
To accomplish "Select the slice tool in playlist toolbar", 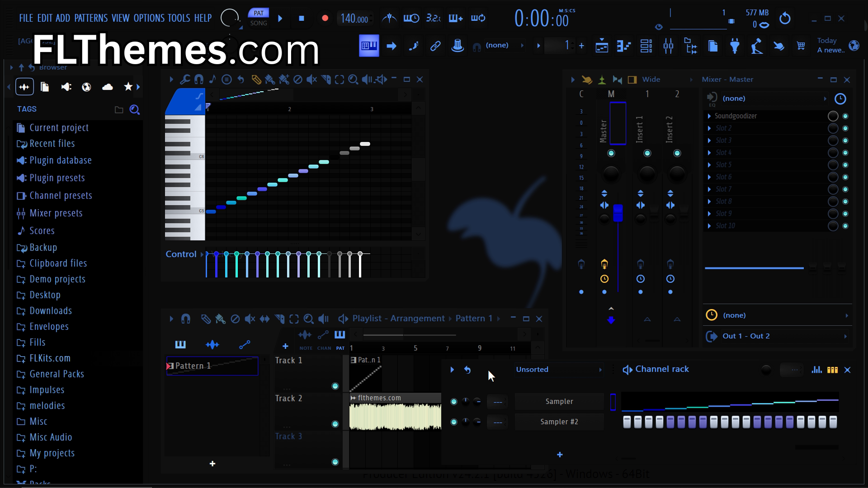I will pos(279,319).
